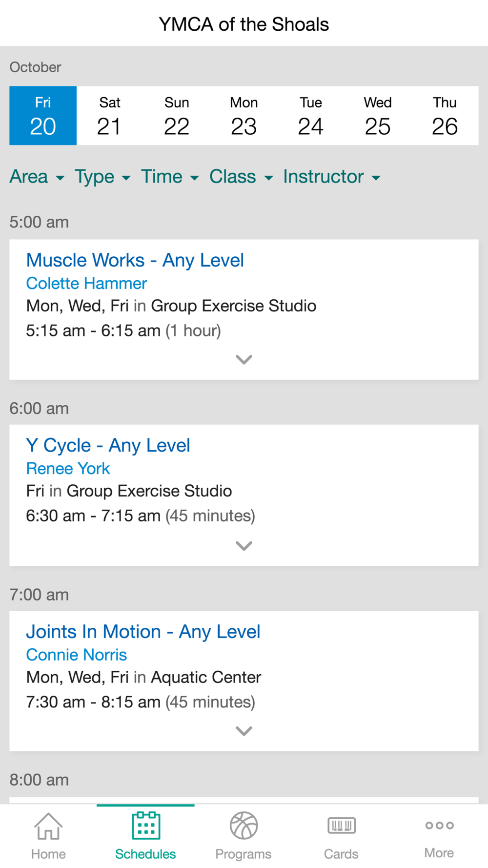The image size is (488, 868).
Task: Open Muscle Works - Any Level class
Action: point(135,261)
